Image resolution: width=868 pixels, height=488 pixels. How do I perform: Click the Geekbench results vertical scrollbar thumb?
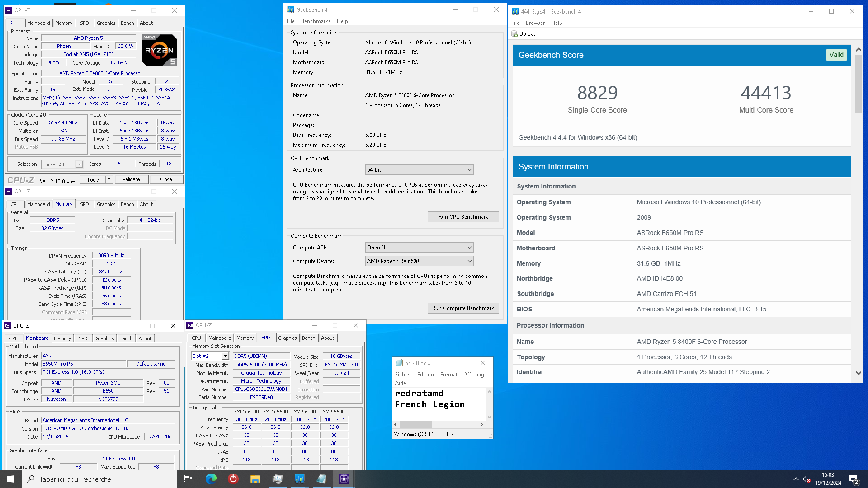click(859, 84)
